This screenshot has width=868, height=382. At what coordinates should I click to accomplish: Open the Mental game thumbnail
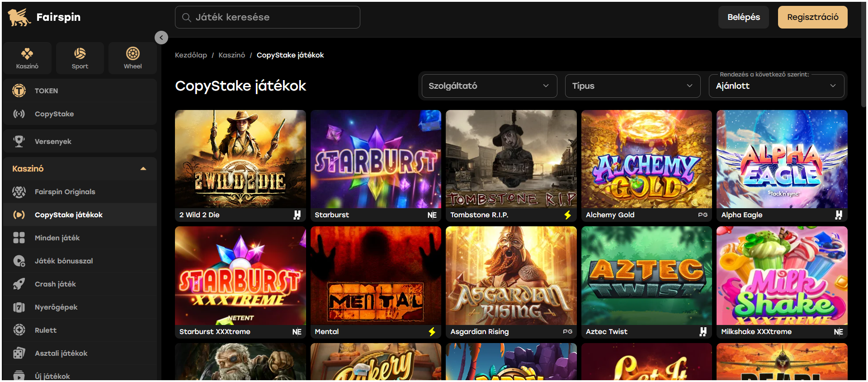point(376,276)
